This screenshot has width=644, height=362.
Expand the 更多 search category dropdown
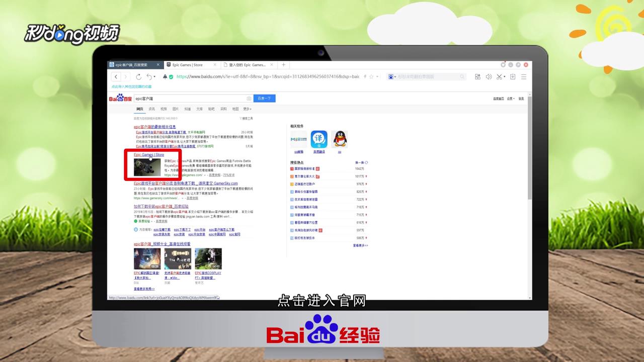[247, 109]
